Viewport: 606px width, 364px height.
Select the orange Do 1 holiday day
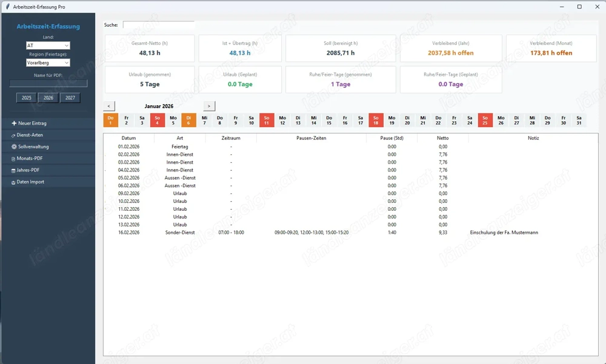tap(111, 121)
